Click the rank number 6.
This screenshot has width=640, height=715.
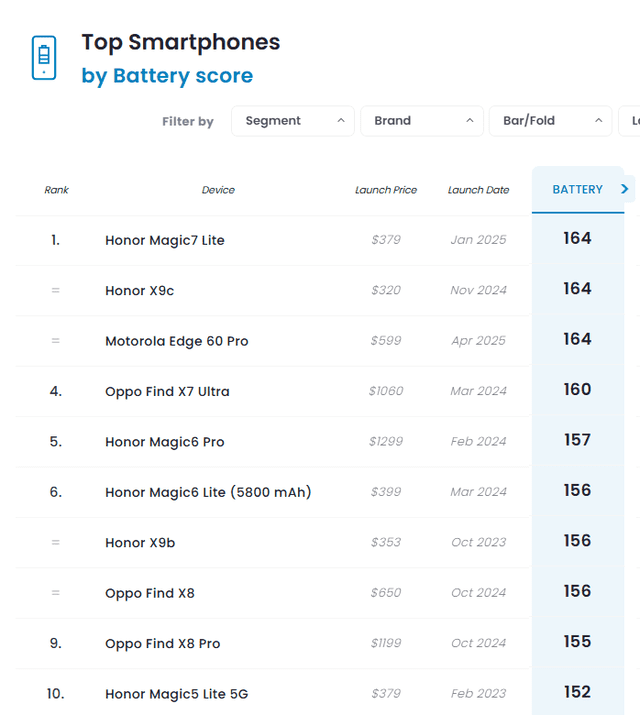[56, 492]
